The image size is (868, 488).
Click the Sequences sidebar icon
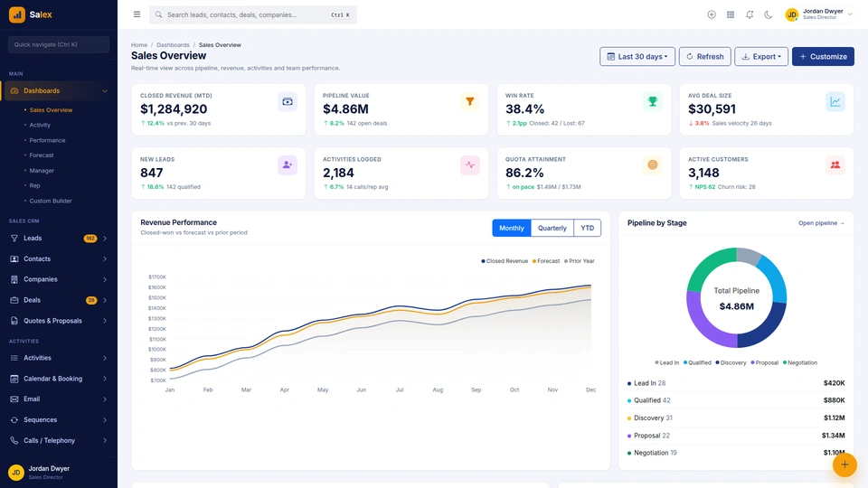[14, 420]
